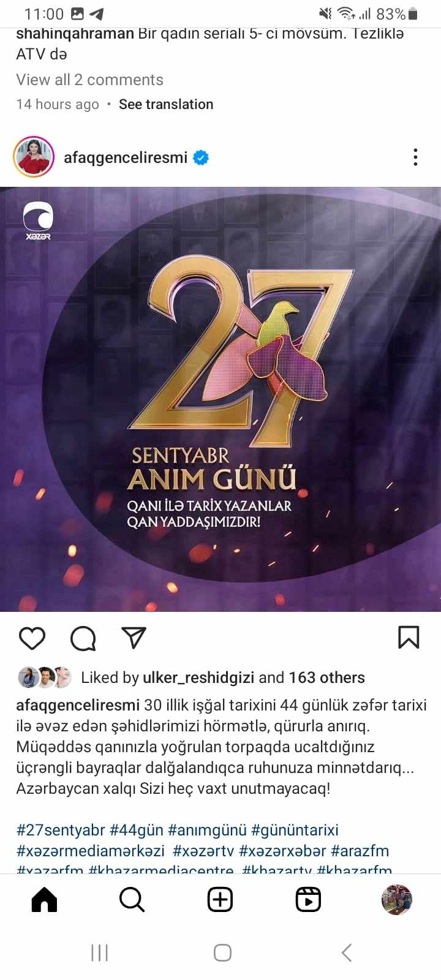
Task: Open Android recent apps button
Action: coord(99,952)
